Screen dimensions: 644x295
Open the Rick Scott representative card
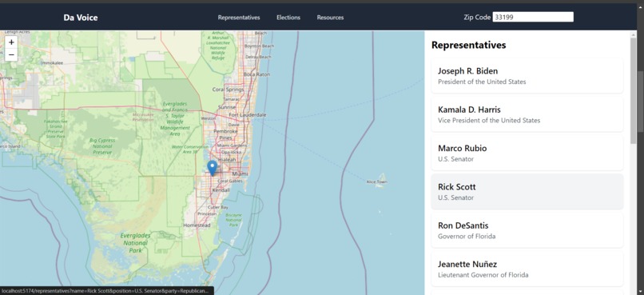click(x=527, y=191)
